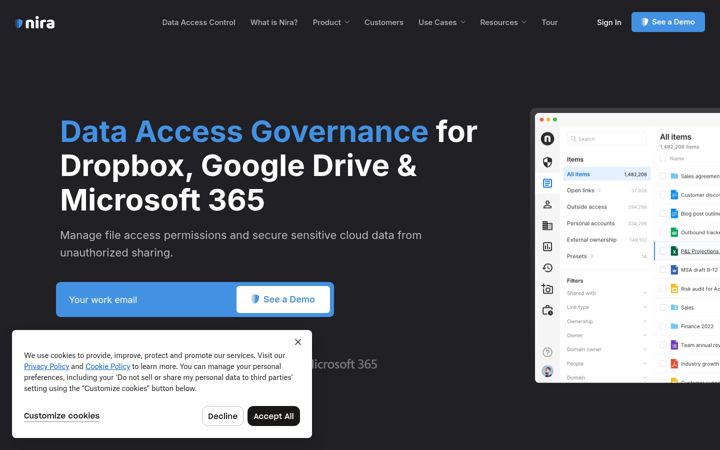Select Personal accounts in app preview list
Image resolution: width=720 pixels, height=450 pixels.
(607, 223)
